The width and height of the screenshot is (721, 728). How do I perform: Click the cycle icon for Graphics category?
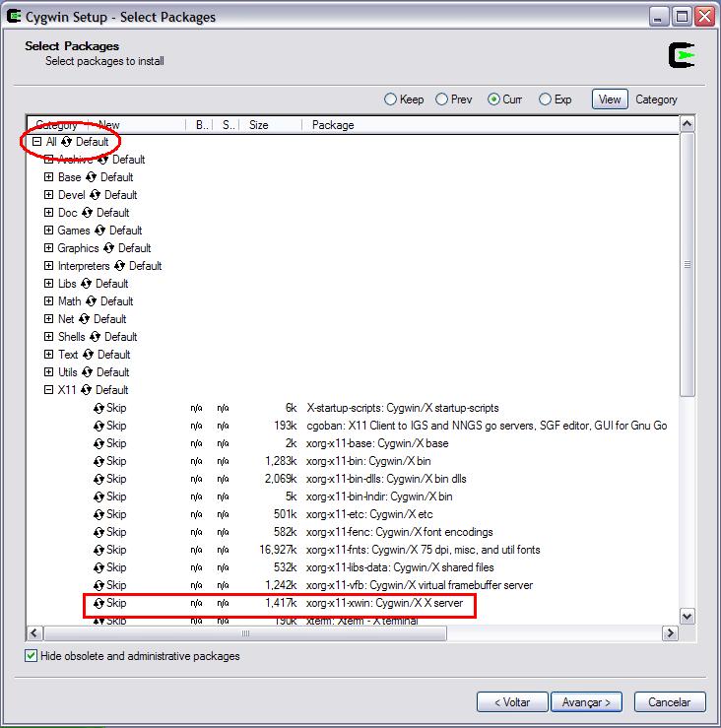108,248
